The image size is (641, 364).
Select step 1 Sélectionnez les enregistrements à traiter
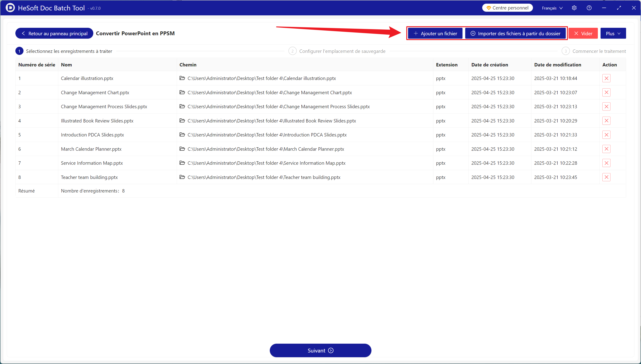point(64,51)
